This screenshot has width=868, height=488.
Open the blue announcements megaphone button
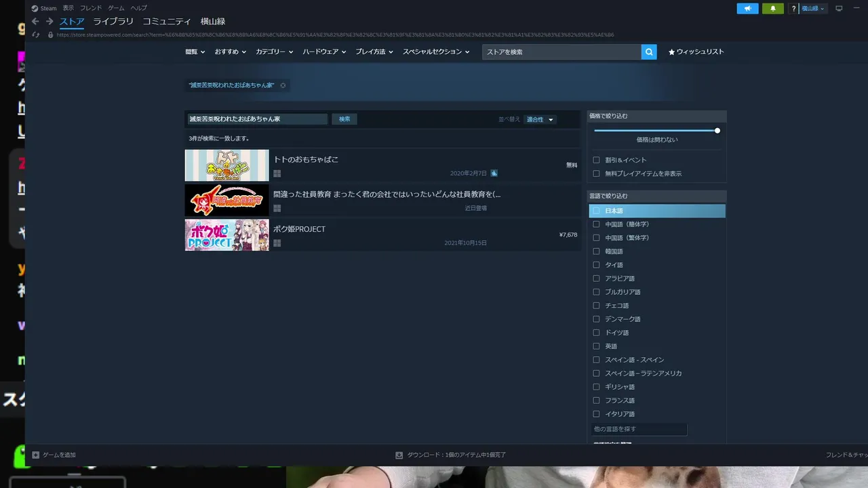pos(747,8)
